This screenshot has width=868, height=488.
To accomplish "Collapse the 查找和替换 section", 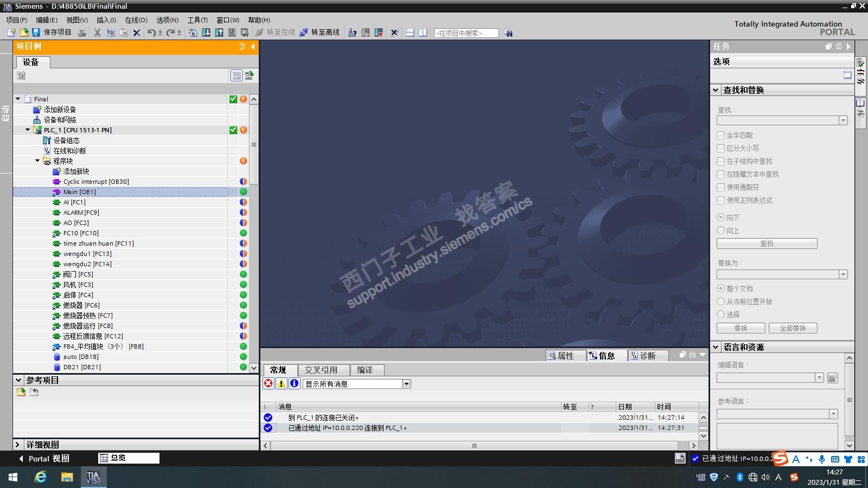I will (716, 90).
